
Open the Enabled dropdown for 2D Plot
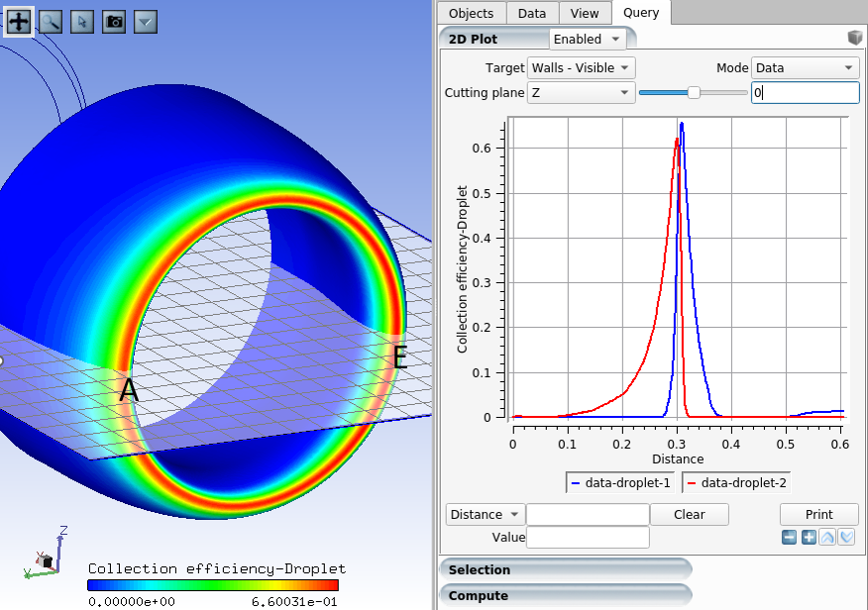588,39
